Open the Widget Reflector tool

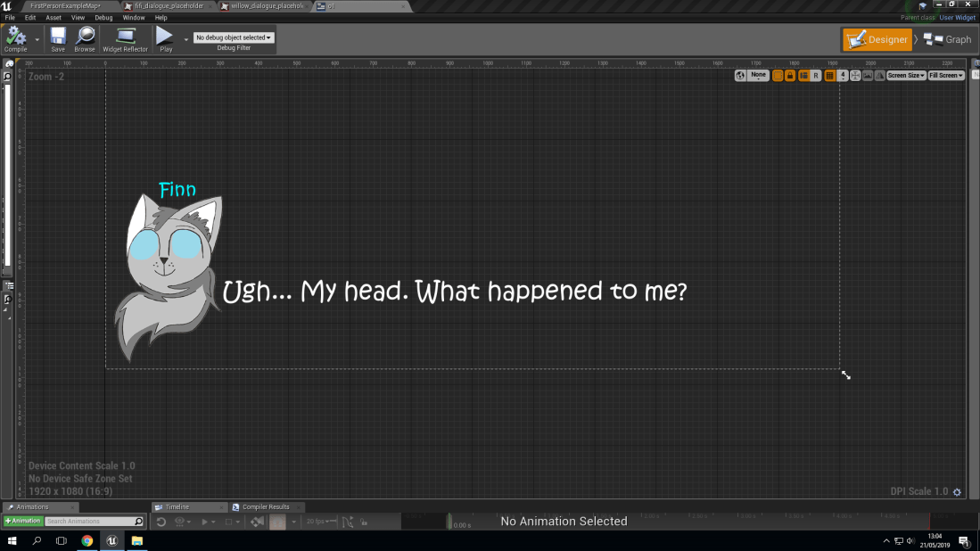click(x=125, y=37)
